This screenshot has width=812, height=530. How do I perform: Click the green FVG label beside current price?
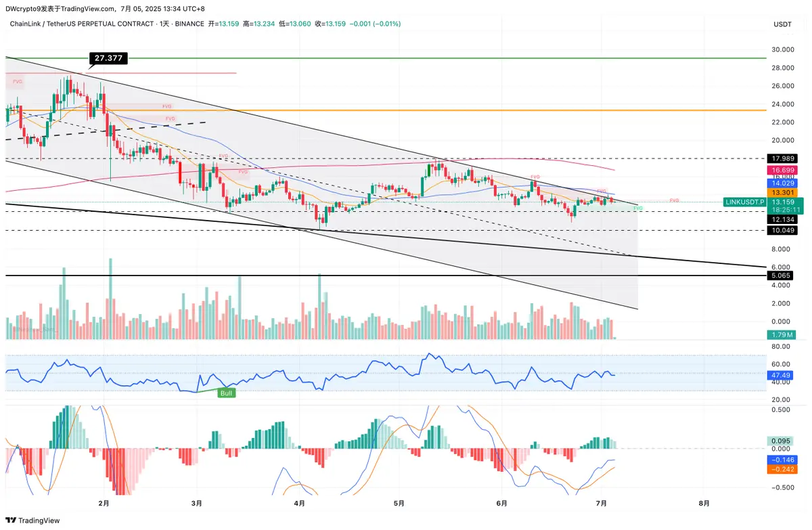pyautogui.click(x=637, y=208)
